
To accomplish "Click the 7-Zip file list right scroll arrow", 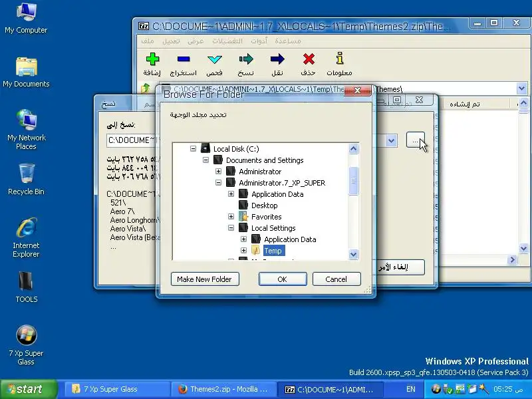I will (x=512, y=260).
